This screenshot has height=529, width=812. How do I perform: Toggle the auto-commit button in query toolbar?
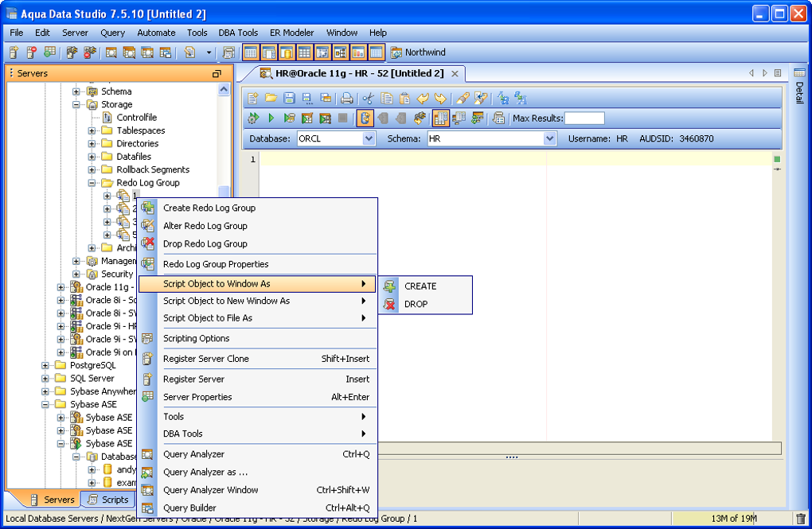point(365,119)
